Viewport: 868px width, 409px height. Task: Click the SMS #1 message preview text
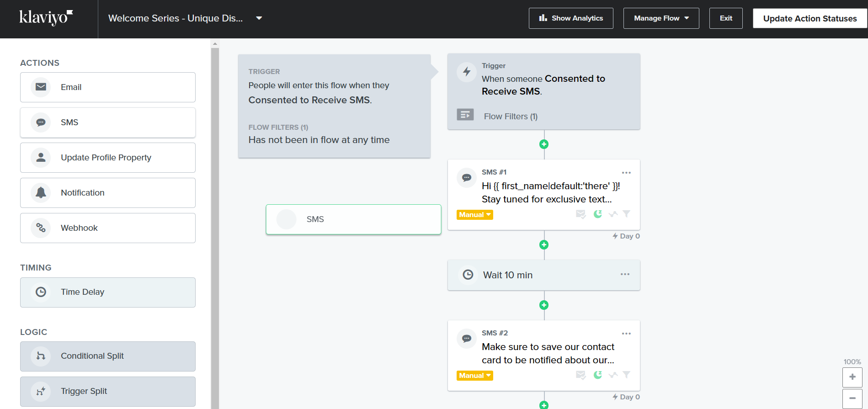(x=550, y=192)
